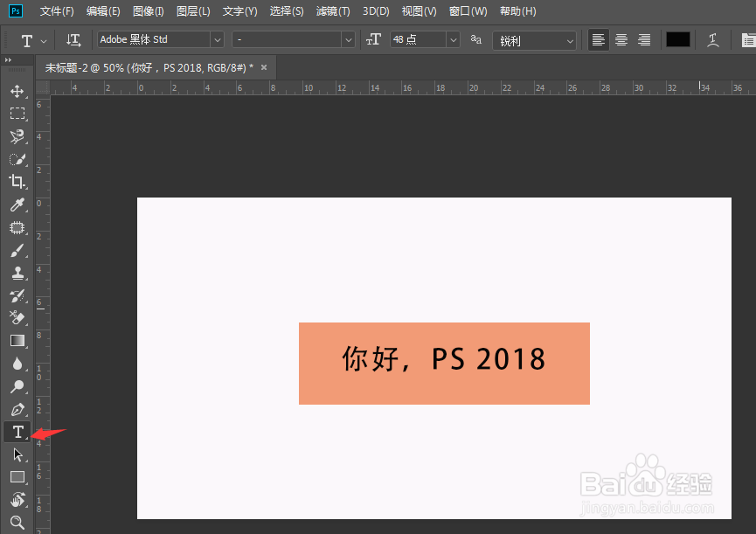Open the anti-aliasing dropdown showing 锐利

(x=568, y=39)
